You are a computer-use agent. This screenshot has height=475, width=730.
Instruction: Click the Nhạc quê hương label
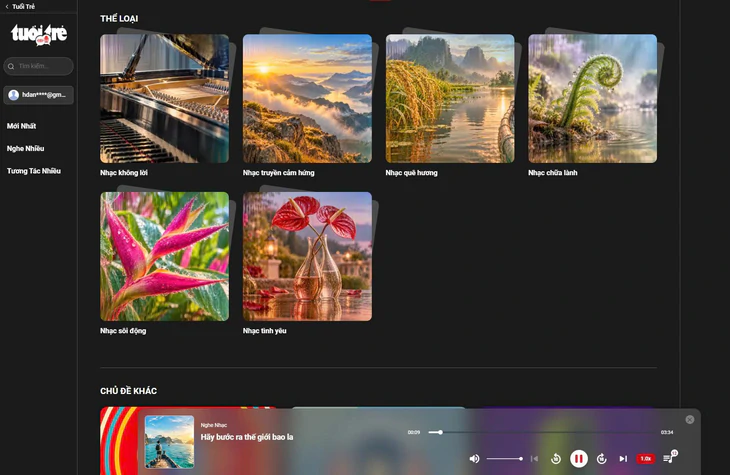[412, 173]
